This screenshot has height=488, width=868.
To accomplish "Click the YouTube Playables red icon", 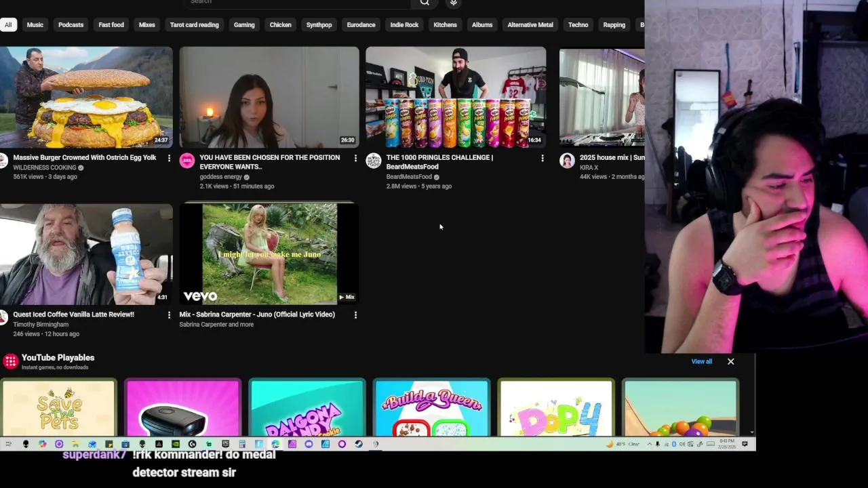I will click(10, 361).
